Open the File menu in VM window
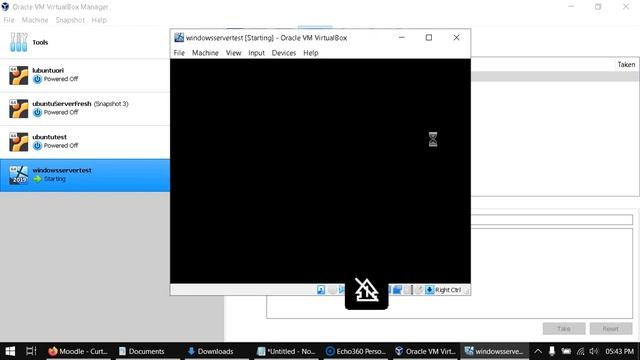Viewport: 640px width, 360px height. tap(179, 53)
